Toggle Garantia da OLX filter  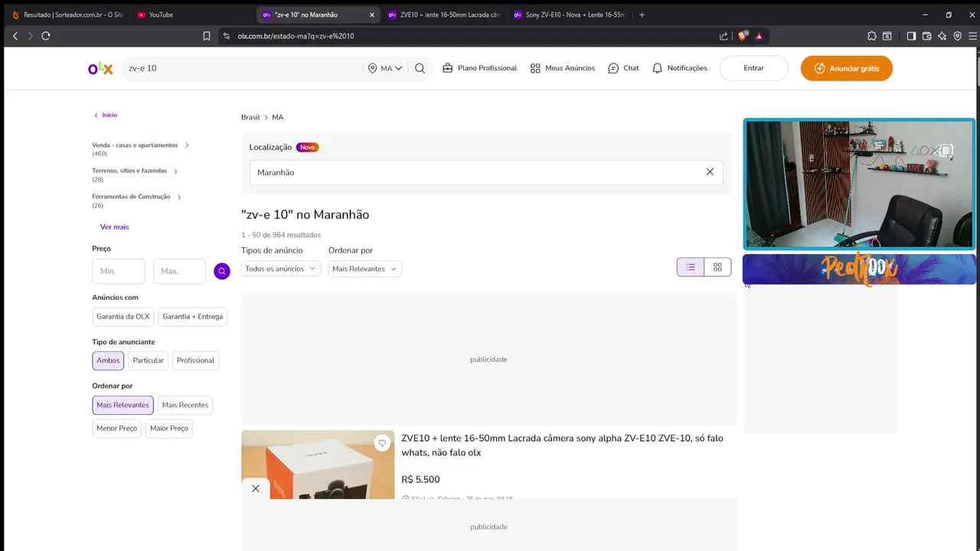(122, 316)
